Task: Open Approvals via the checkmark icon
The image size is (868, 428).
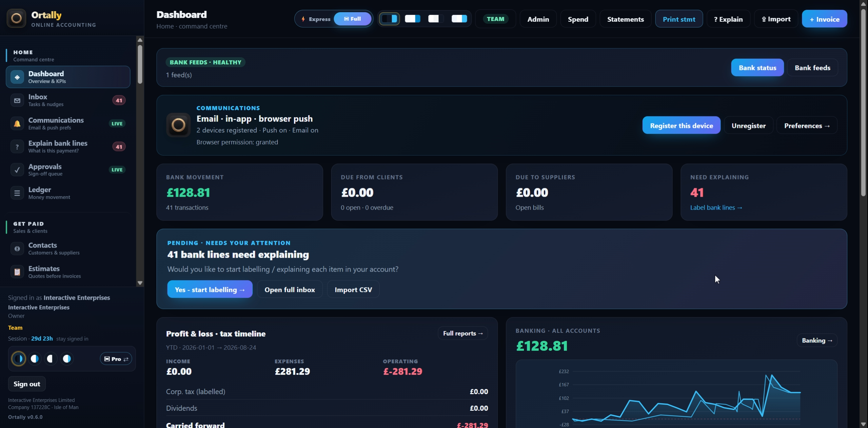Action: [x=17, y=170]
